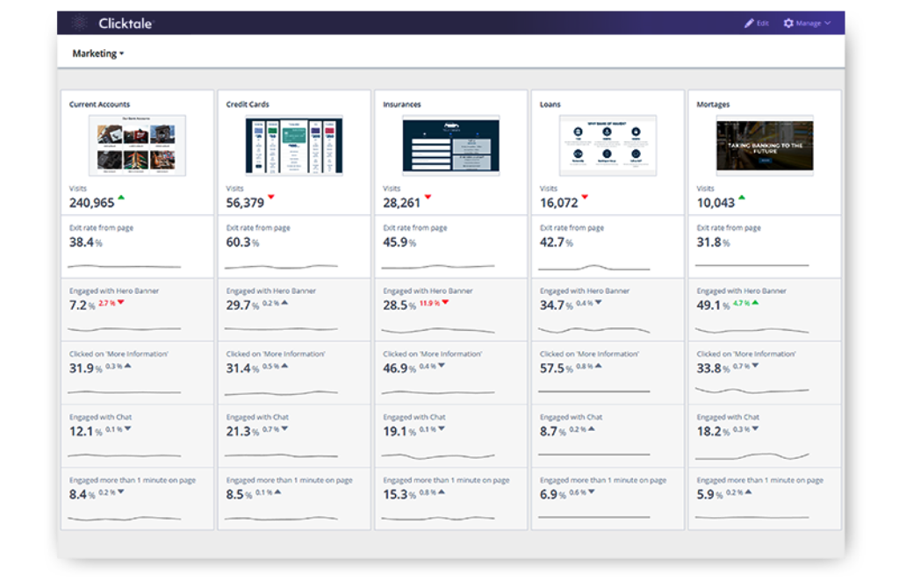Screen dimensions: 899x588
Task: Open the Credit Cards page thumbnail
Action: (x=294, y=145)
